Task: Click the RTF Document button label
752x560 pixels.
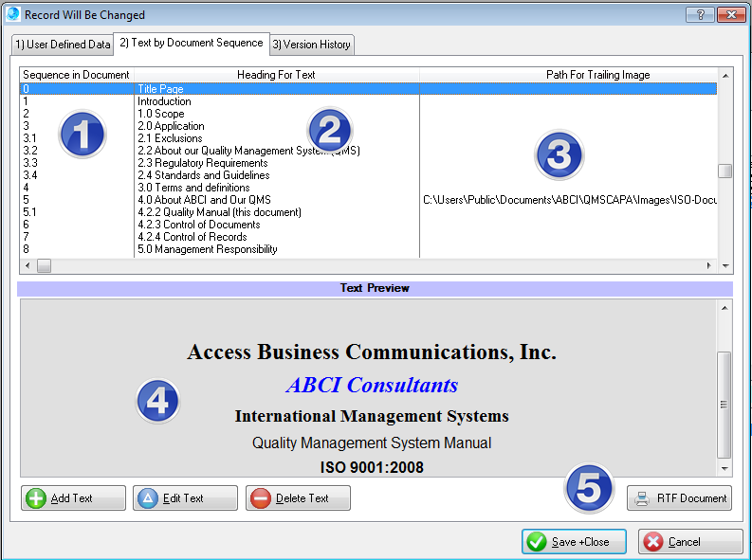Action: point(691,498)
